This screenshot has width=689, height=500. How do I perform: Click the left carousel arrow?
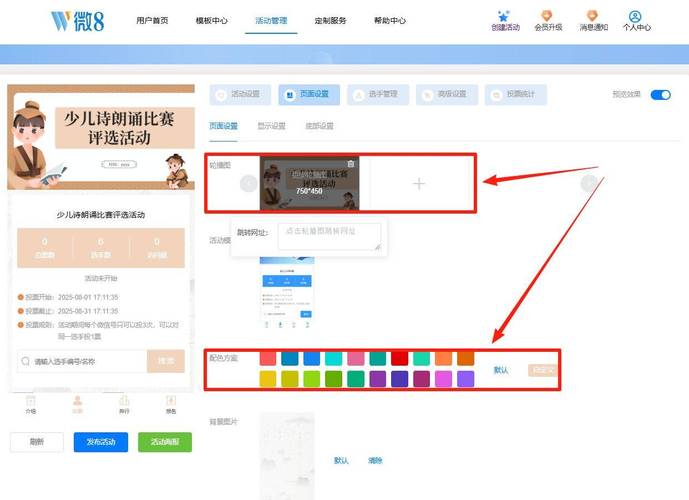tap(248, 183)
